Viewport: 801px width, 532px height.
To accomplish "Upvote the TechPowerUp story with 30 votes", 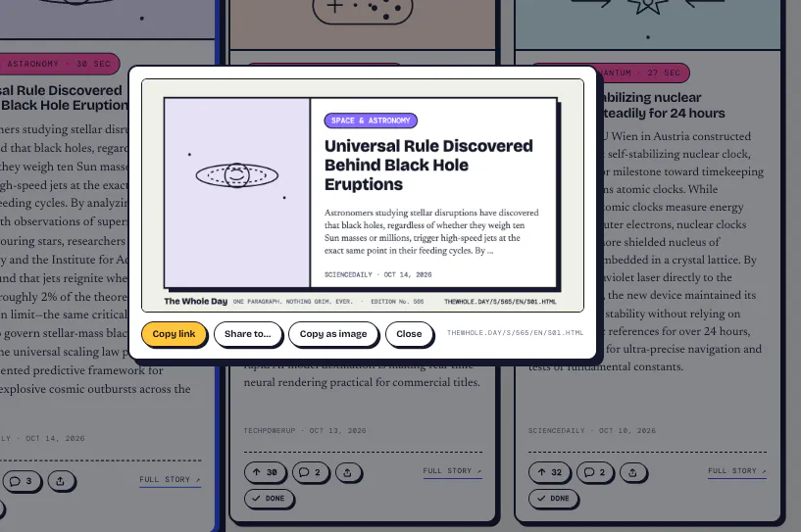I will pos(265,472).
